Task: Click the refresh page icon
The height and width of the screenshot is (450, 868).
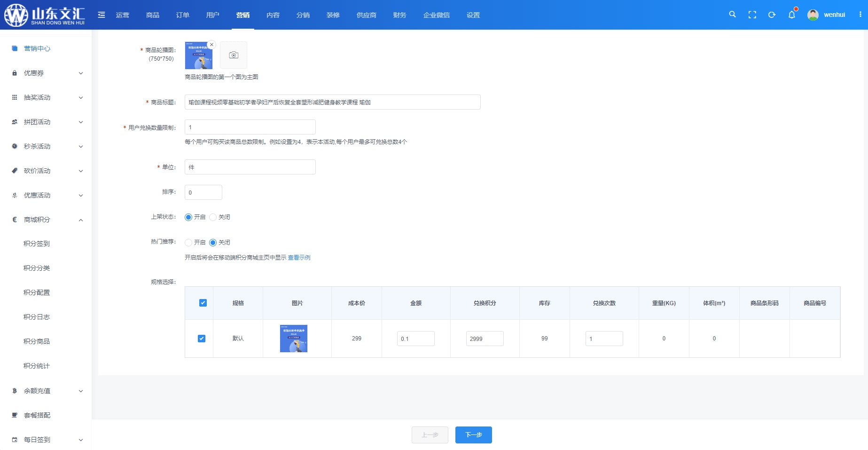Action: pos(772,15)
